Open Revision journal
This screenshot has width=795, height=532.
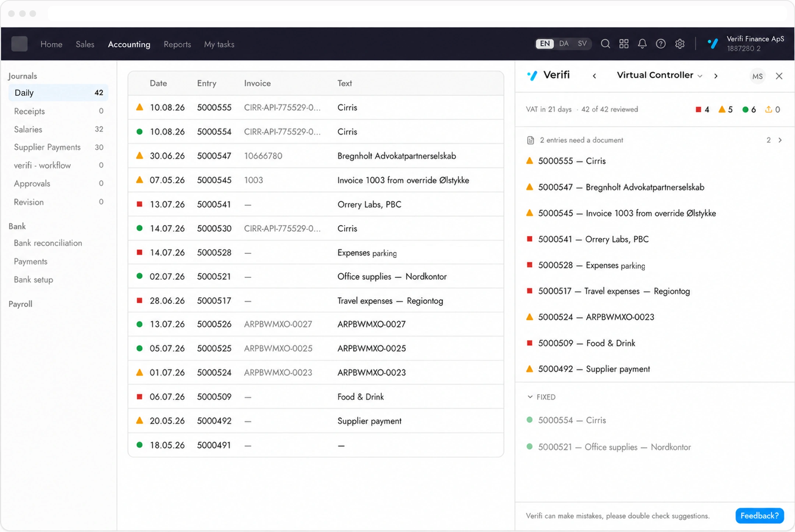tap(58, 202)
